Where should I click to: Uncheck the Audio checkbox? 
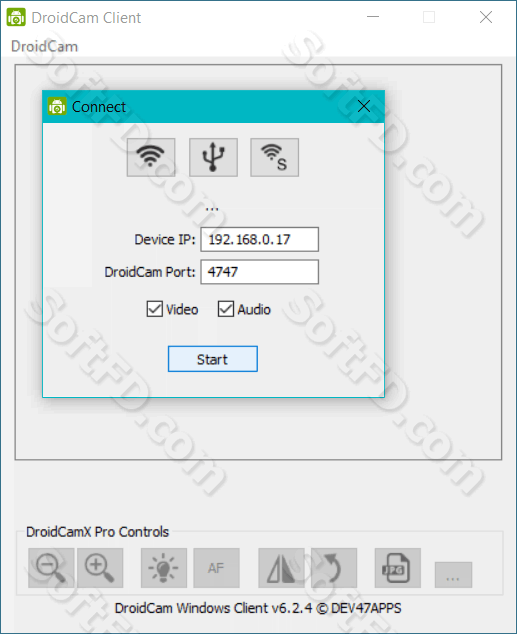pyautogui.click(x=226, y=309)
